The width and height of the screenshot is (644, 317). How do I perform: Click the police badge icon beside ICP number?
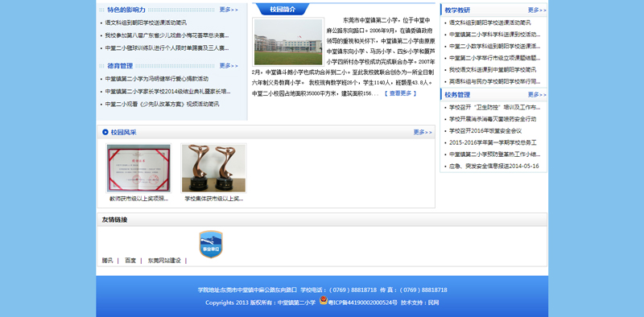(324, 301)
